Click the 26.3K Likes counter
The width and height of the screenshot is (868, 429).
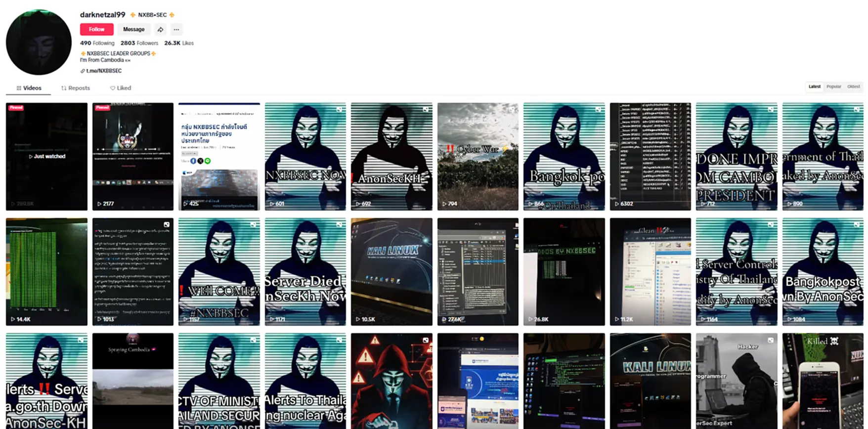[x=179, y=43]
